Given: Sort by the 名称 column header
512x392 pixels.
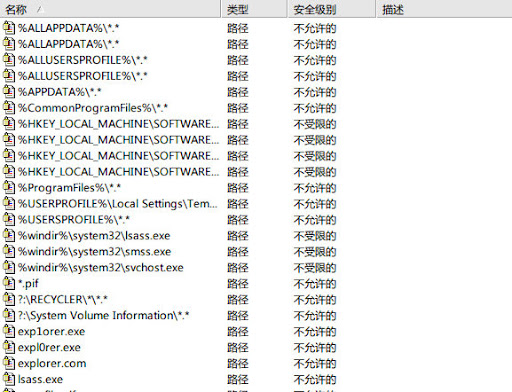Looking at the screenshot, I should pyautogui.click(x=110, y=9).
